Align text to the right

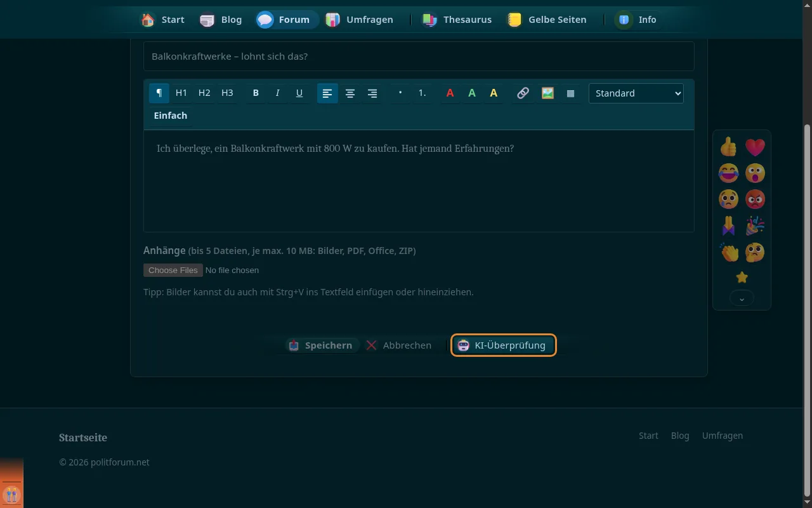(372, 93)
